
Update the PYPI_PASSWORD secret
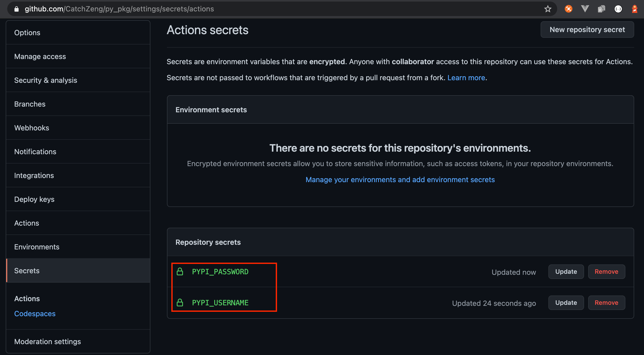click(566, 272)
